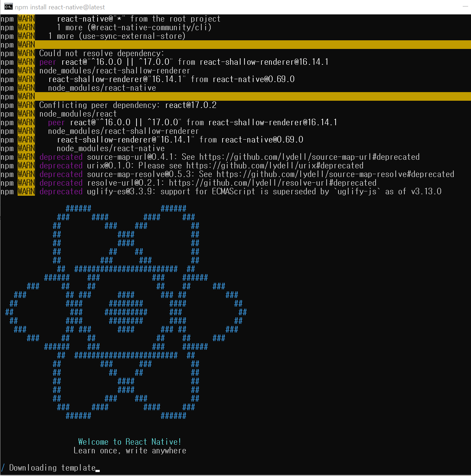
Task: Click the 'node_modules/react' path line
Action: (x=78, y=114)
